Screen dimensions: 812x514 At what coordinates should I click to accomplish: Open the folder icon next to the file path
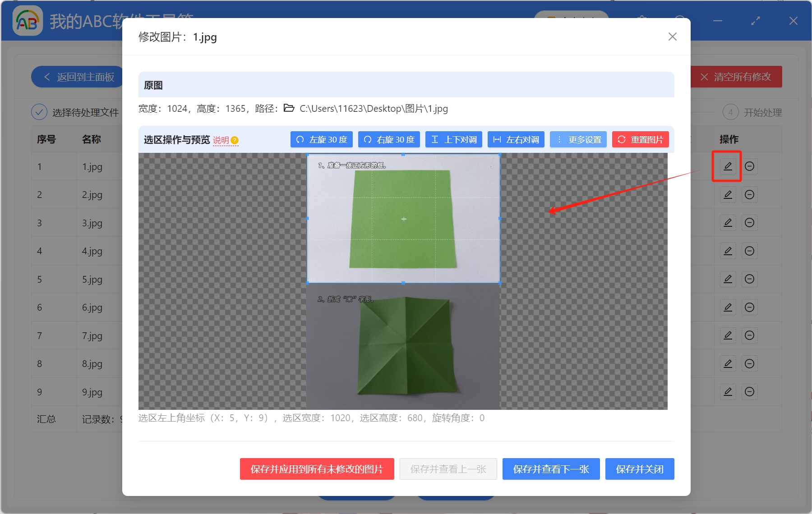pos(289,108)
